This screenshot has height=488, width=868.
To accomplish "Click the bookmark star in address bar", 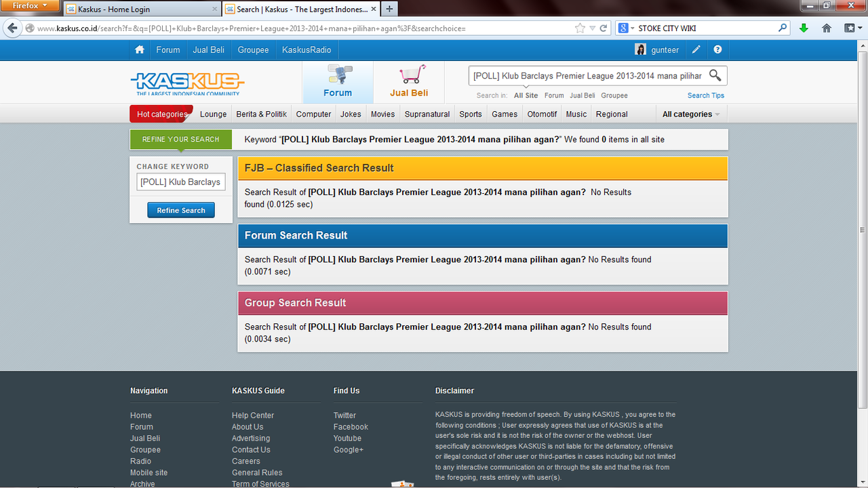I will [x=580, y=28].
